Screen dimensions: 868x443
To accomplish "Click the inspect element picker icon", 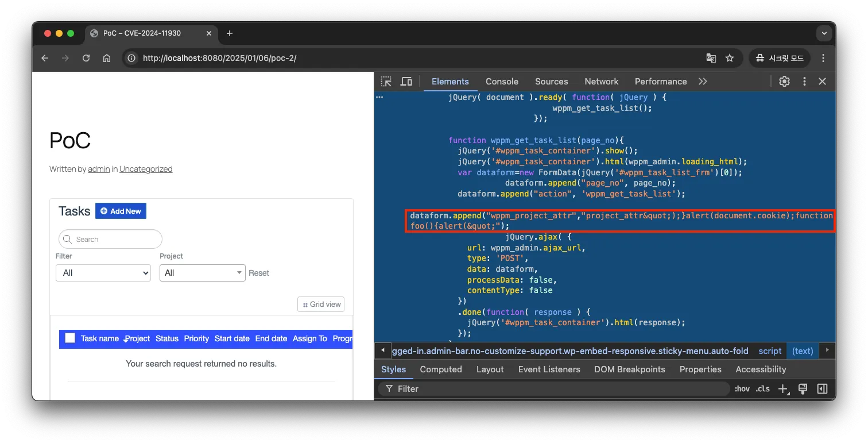I will [x=386, y=82].
